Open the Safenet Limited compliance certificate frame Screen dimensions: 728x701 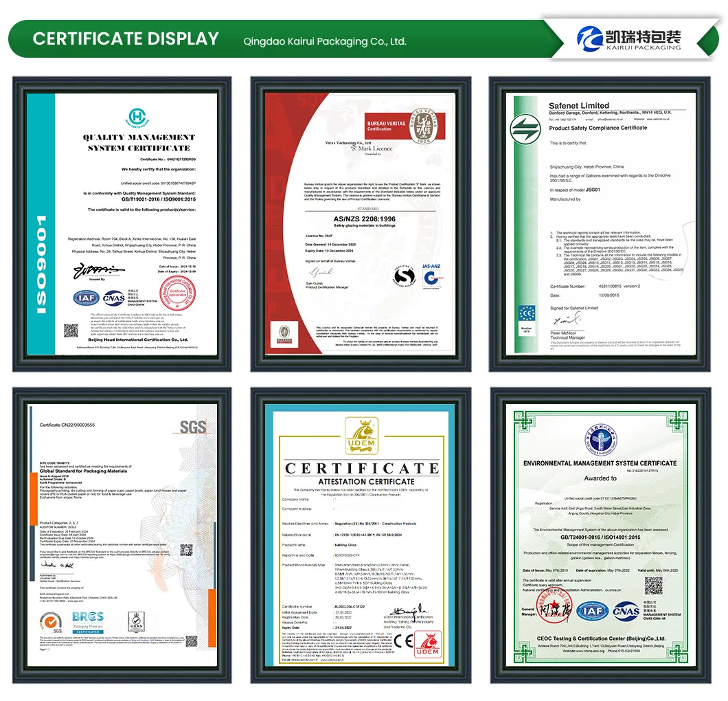point(600,224)
